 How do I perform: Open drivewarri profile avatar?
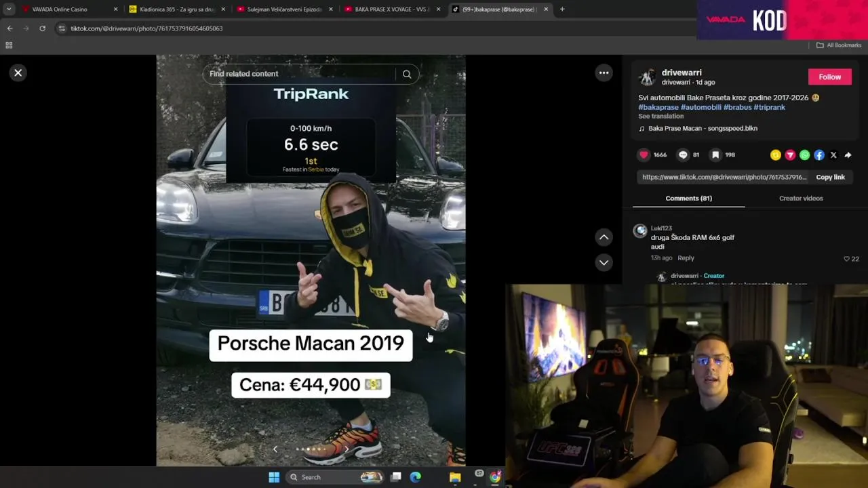[647, 77]
